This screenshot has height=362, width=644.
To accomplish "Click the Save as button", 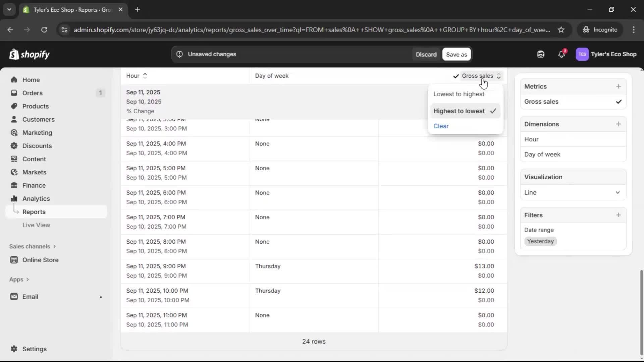I will click(457, 54).
